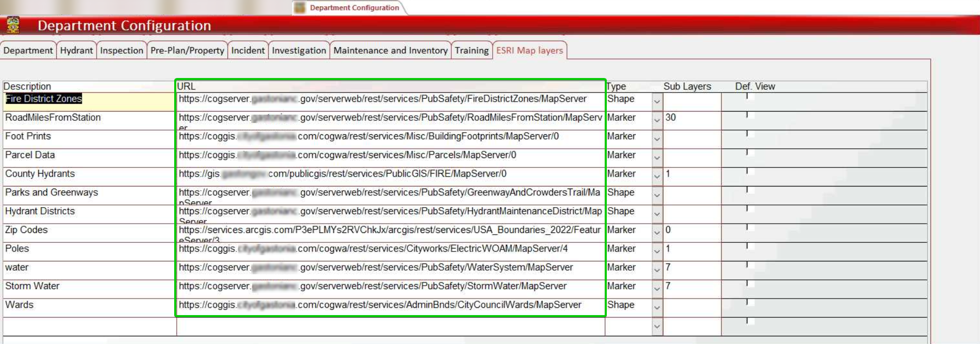
Task: Select the Zip Codes description cell
Action: pos(89,232)
